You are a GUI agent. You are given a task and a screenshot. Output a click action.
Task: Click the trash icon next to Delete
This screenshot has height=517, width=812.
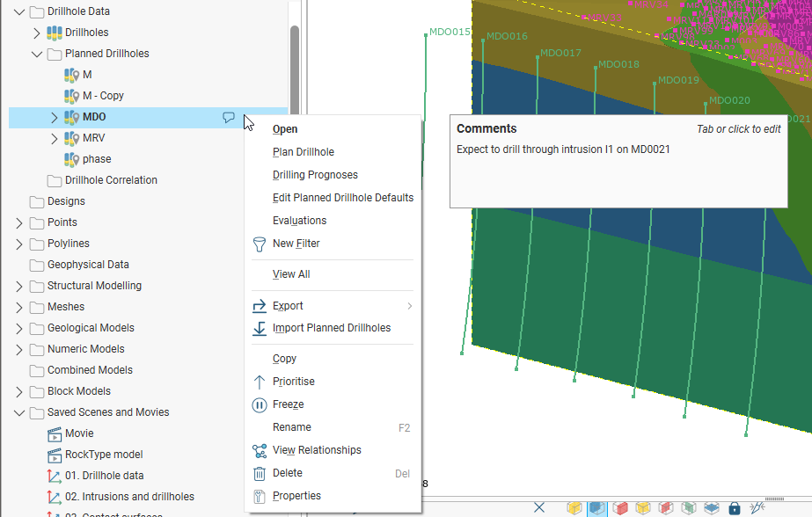point(260,473)
